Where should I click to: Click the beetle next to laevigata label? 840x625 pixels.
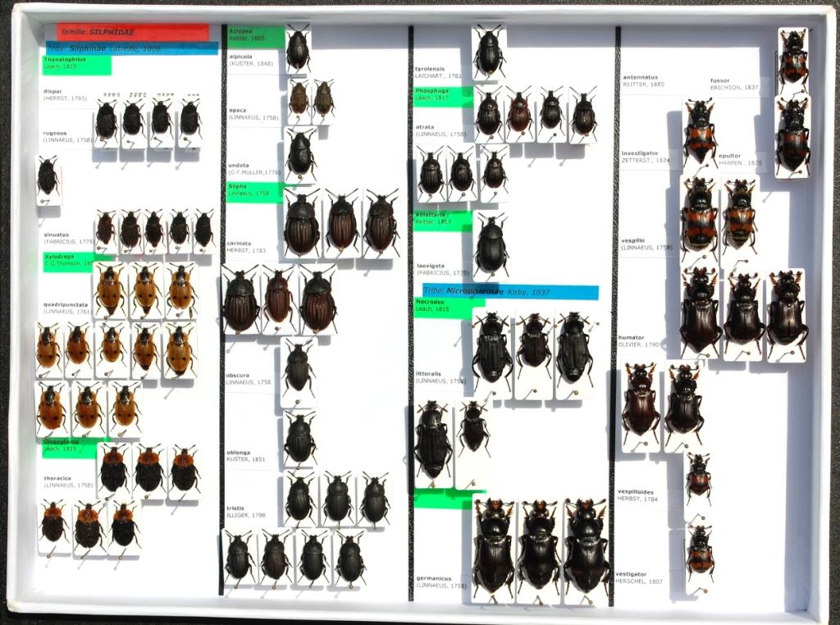click(x=491, y=245)
